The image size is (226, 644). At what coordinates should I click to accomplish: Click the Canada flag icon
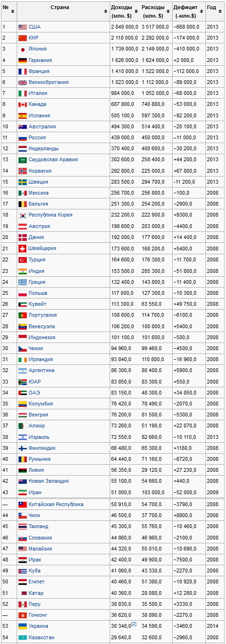tap(22, 104)
